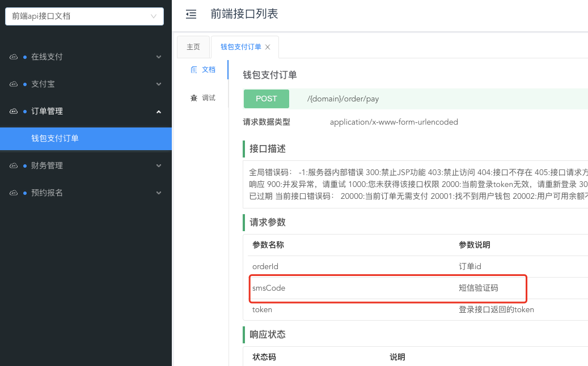The height and width of the screenshot is (366, 588).
Task: Open the 前端api接口文档 dropdown selector
Action: (84, 16)
